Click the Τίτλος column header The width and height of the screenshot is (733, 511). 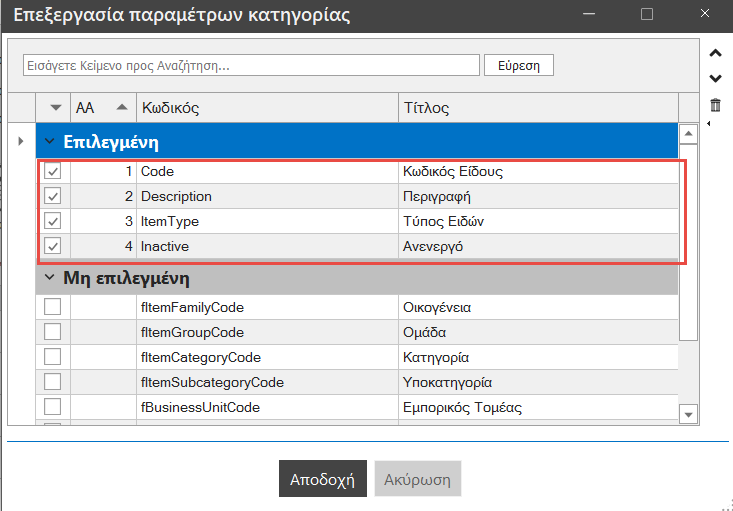538,108
